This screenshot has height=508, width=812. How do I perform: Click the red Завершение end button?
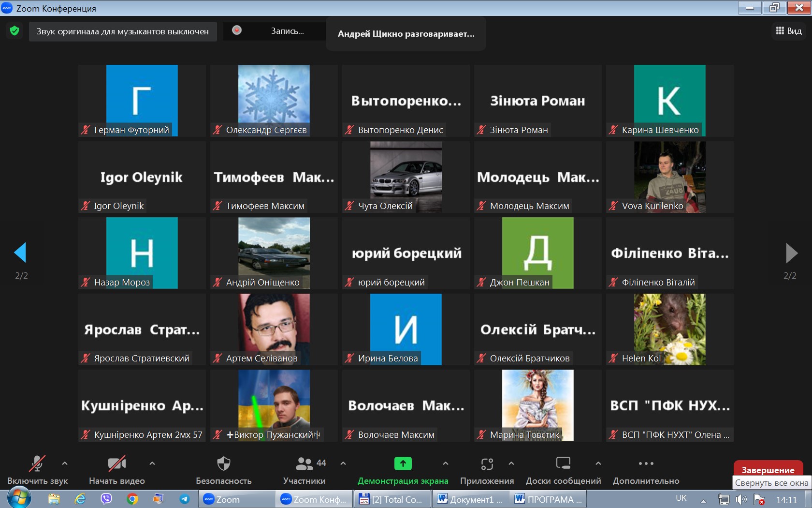(768, 470)
